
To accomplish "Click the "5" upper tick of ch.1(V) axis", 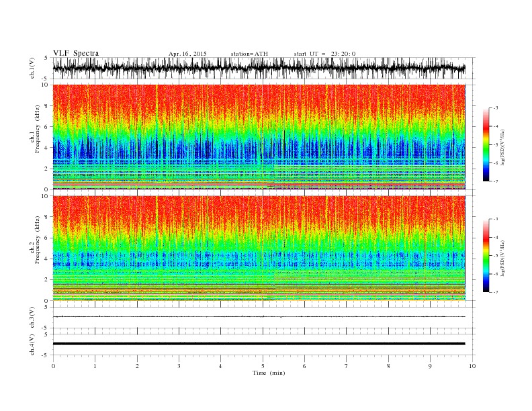I will pos(46,58).
